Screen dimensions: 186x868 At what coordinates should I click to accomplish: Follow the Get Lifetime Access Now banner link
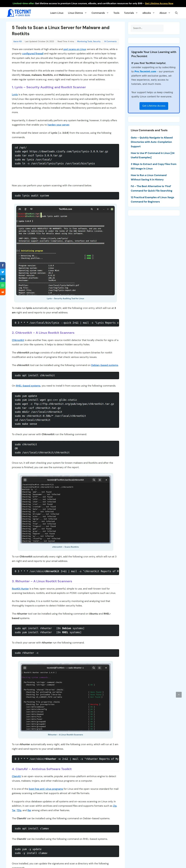(x=159, y=3)
